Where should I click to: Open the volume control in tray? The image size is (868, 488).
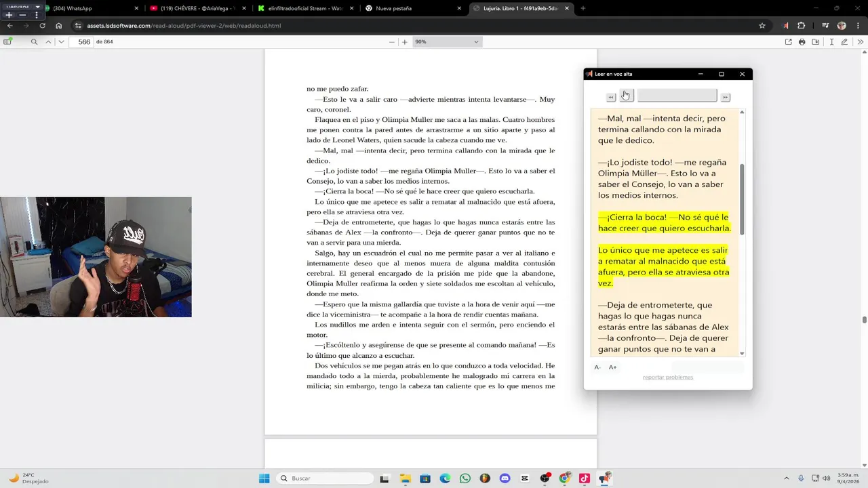826,479
